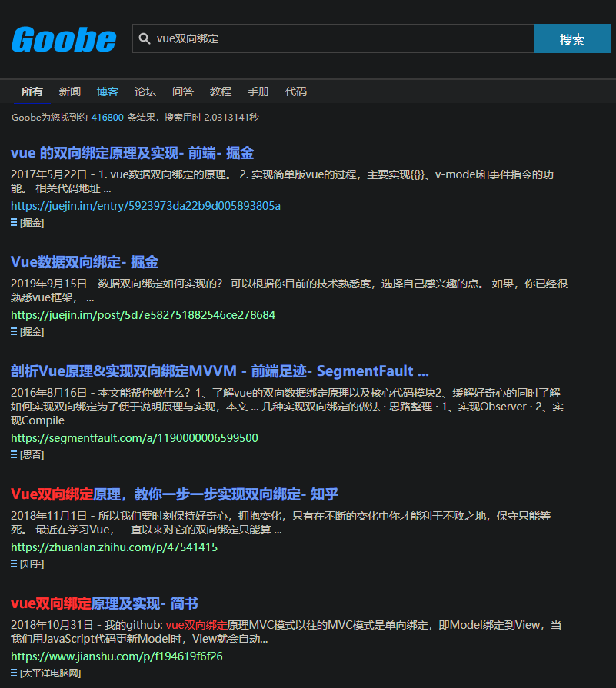Open the 代码 results tab
This screenshot has width=616, height=688.
(x=295, y=91)
